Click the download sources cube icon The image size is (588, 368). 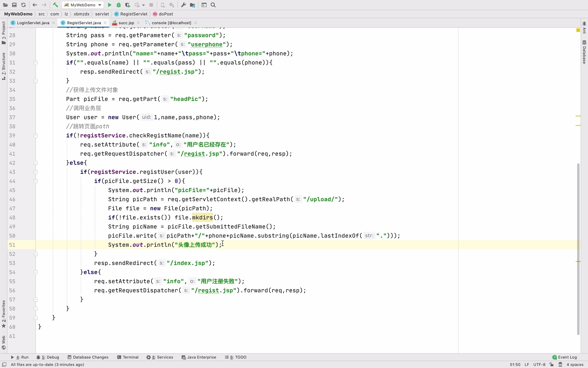tap(172, 5)
